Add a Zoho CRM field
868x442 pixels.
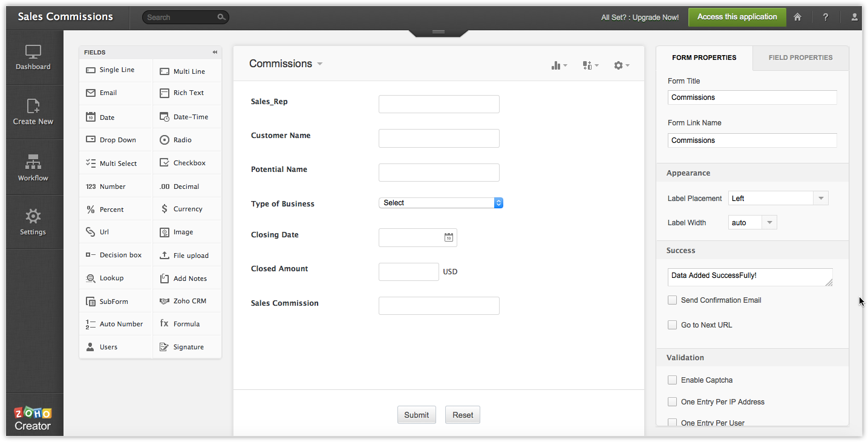click(x=187, y=301)
